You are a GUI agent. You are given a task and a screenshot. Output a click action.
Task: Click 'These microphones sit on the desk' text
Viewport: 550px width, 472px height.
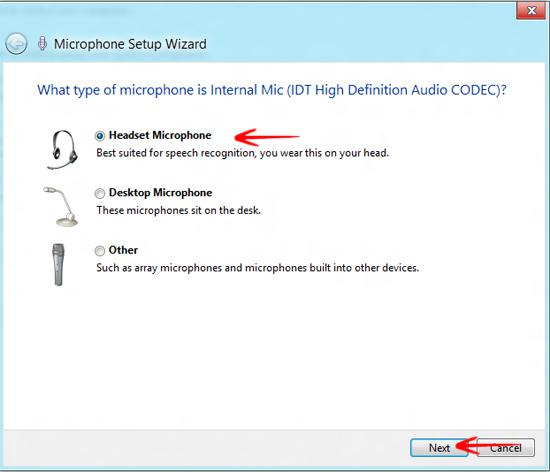pos(179,210)
